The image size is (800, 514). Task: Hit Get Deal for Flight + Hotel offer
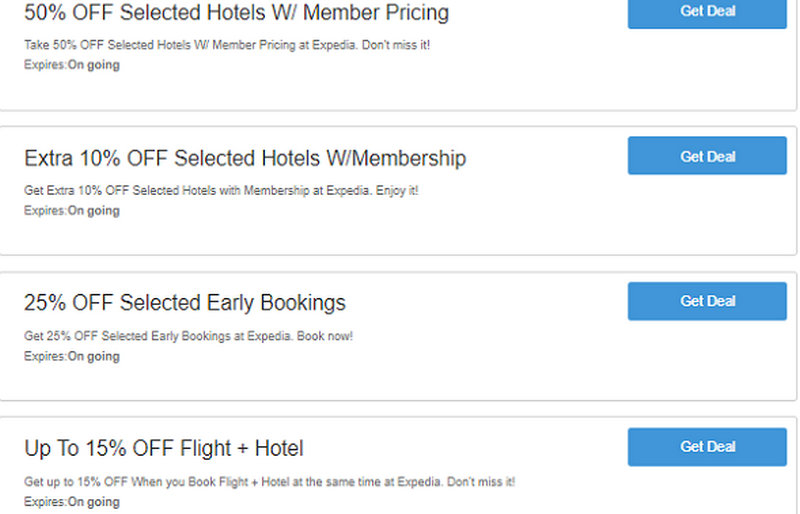(707, 447)
